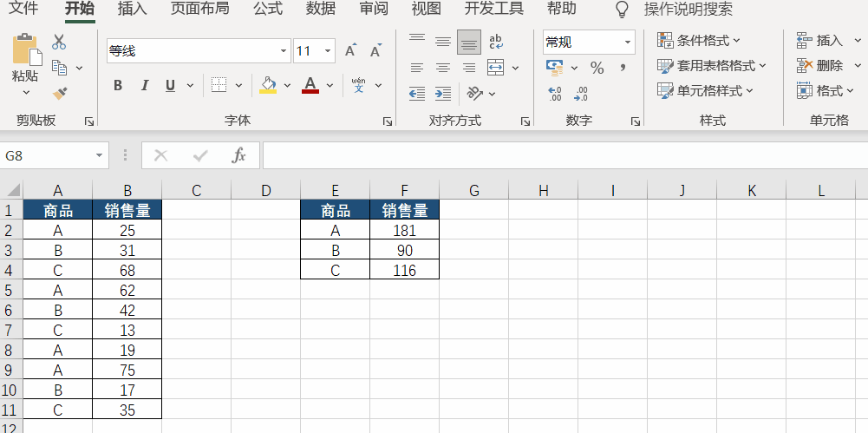Apply percent style
This screenshot has width=868, height=433.
tap(597, 68)
